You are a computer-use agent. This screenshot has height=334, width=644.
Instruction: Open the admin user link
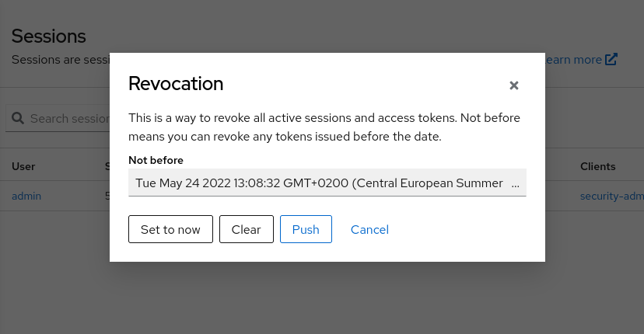click(26, 197)
